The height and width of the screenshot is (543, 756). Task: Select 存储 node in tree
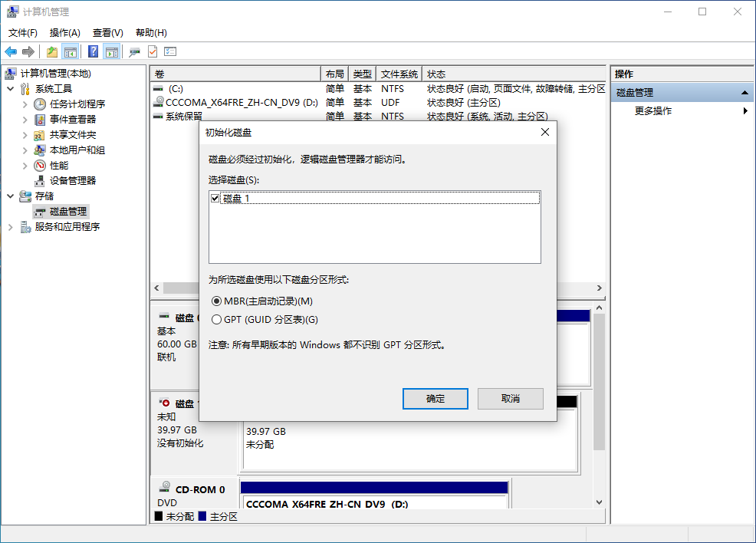[x=44, y=196]
